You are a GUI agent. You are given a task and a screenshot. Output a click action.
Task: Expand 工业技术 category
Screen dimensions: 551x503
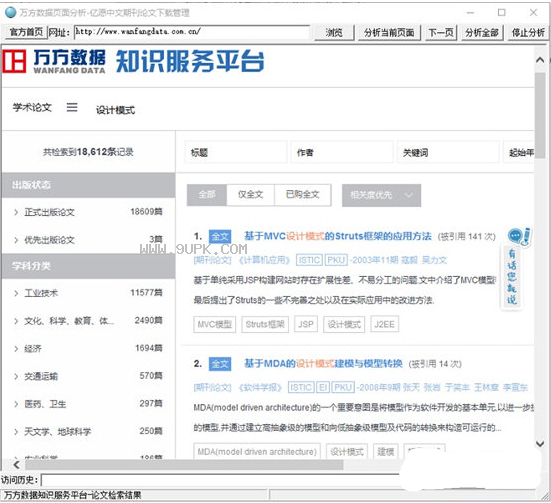16,293
